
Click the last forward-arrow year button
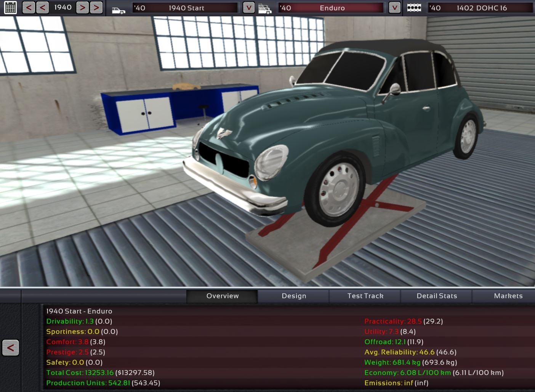96,8
